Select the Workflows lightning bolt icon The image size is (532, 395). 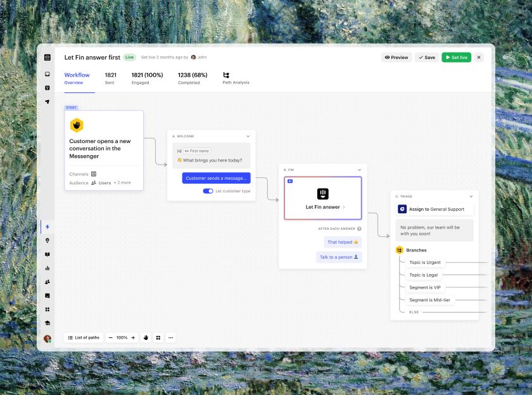pos(47,227)
